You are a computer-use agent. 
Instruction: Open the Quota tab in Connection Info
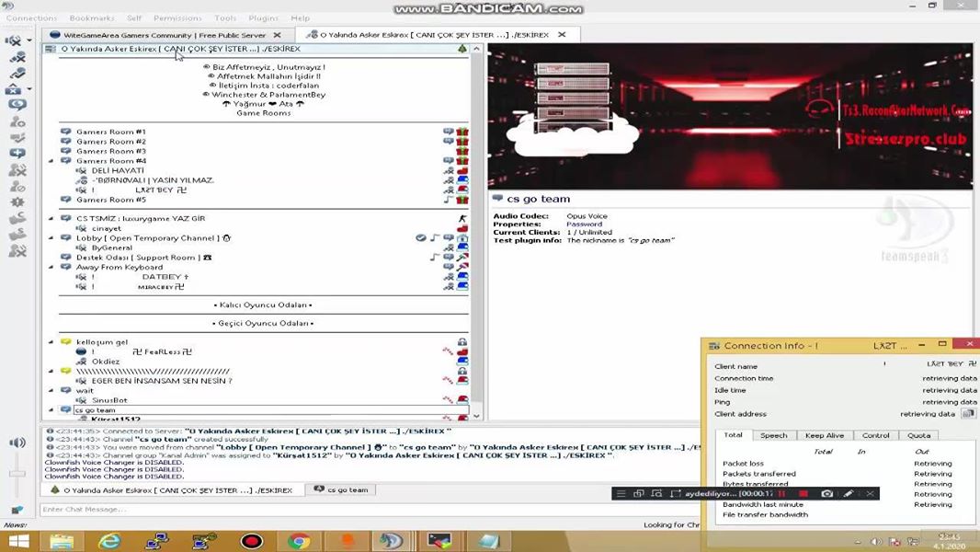point(918,436)
